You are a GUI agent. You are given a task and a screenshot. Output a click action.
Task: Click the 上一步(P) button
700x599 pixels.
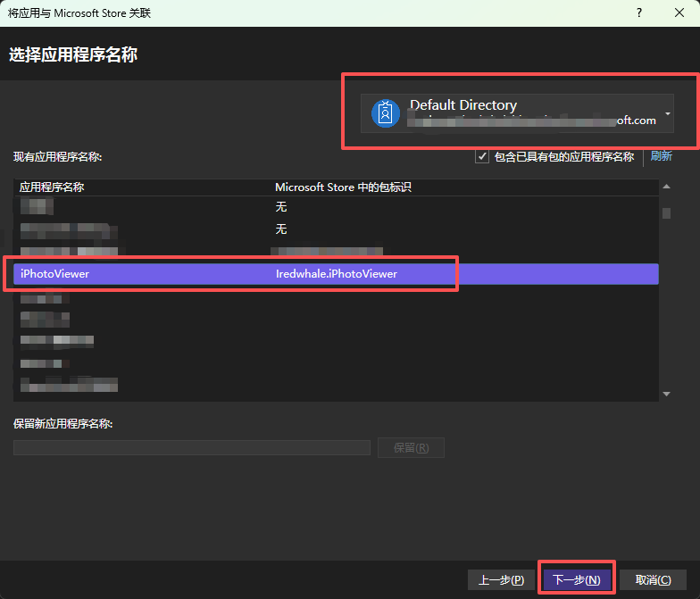click(x=501, y=579)
